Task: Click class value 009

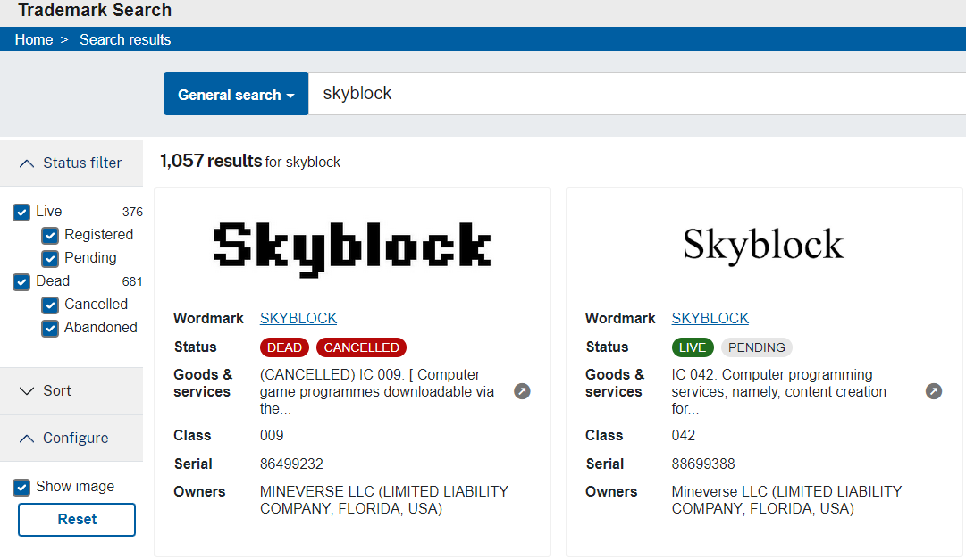Action: coord(272,436)
